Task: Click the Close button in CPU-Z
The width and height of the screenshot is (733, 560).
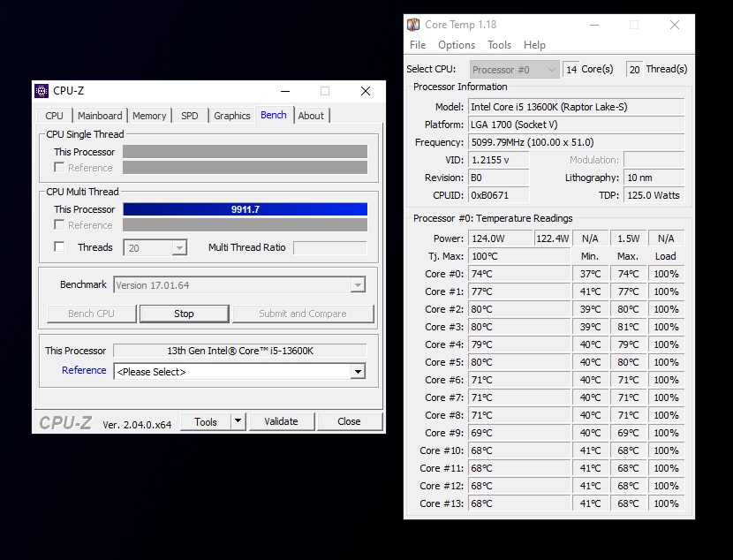Action: (349, 421)
